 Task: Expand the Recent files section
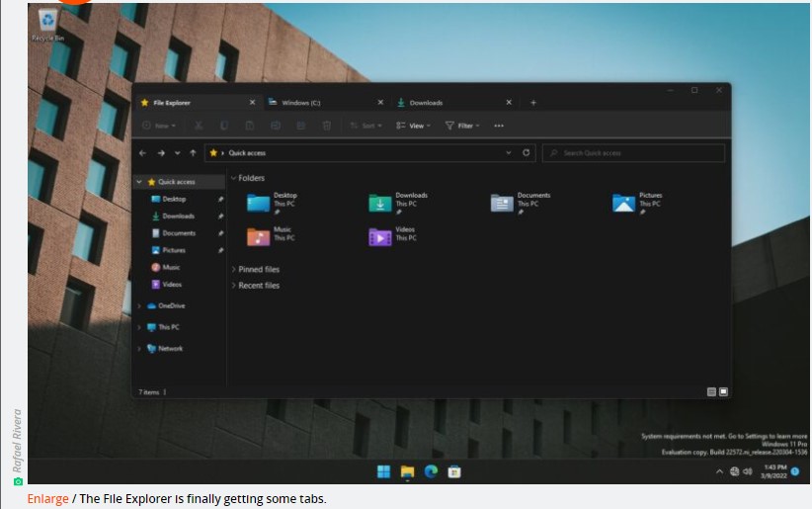click(x=233, y=285)
